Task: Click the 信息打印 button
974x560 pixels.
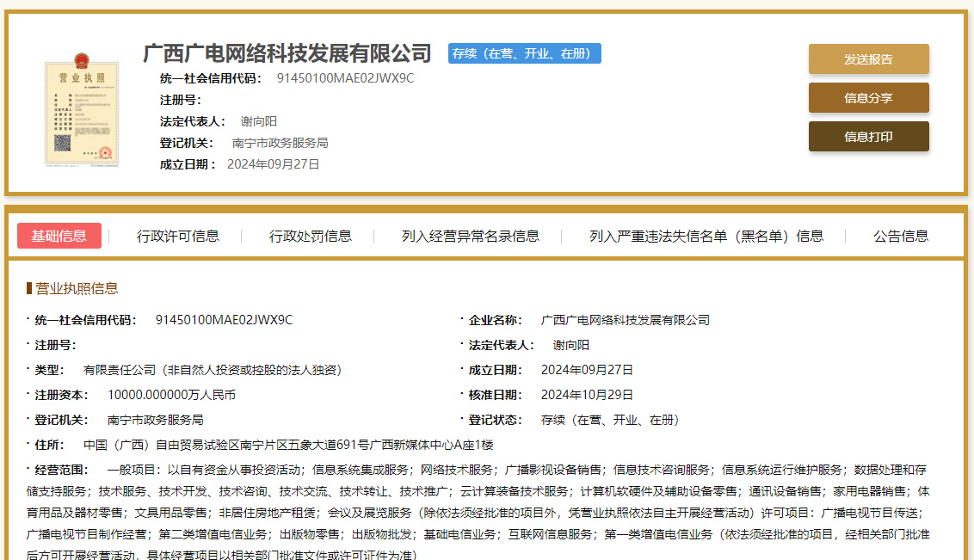Action: click(868, 137)
